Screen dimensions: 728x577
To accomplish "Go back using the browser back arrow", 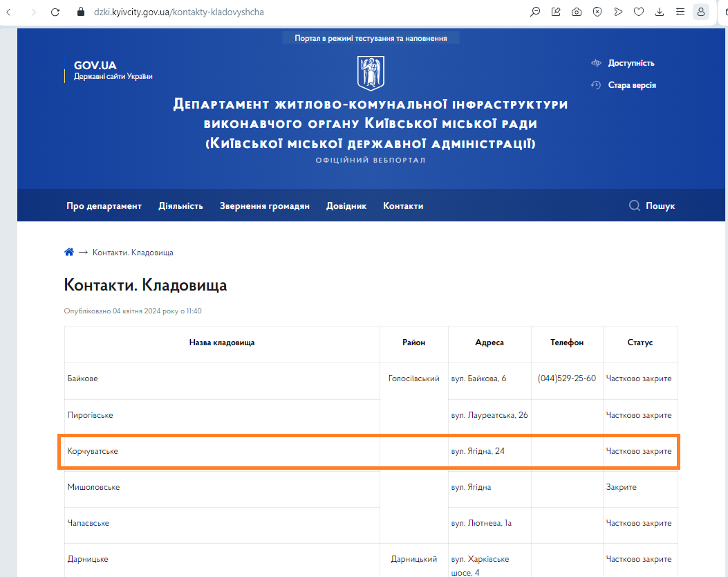I will [8, 12].
